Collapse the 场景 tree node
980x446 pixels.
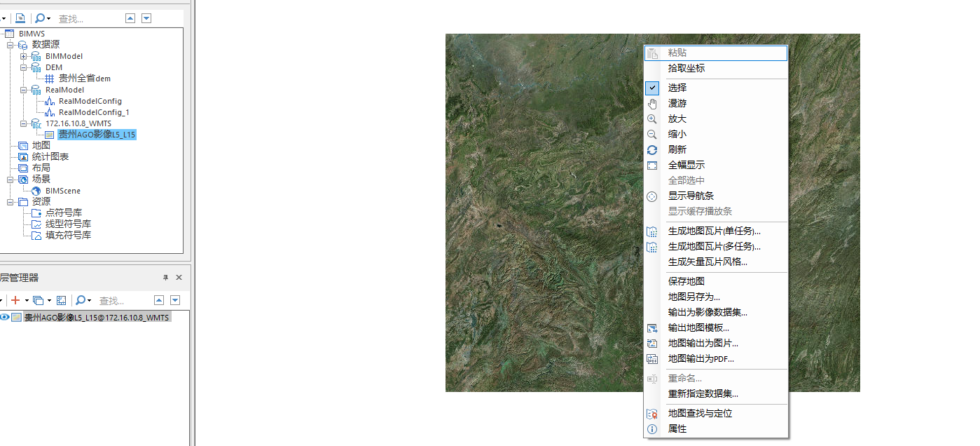click(x=10, y=180)
